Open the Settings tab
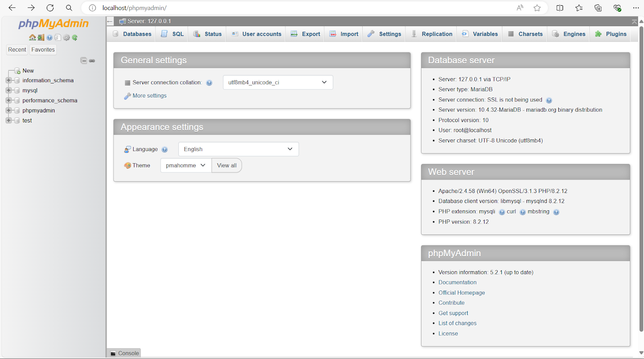 coord(384,34)
